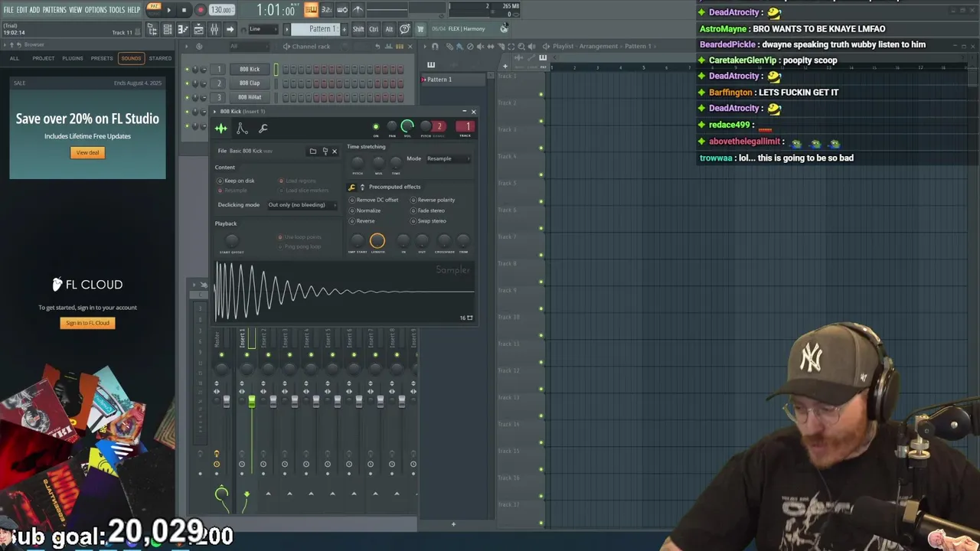Enable Swap stereo option

click(429, 221)
